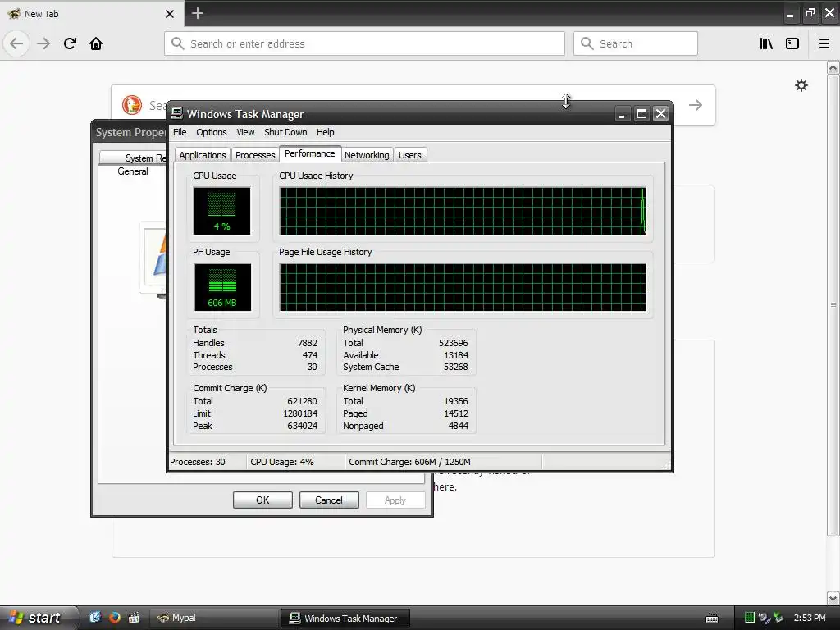Click Windows Task Manager taskbar button
This screenshot has height=630, width=840.
[x=345, y=619]
